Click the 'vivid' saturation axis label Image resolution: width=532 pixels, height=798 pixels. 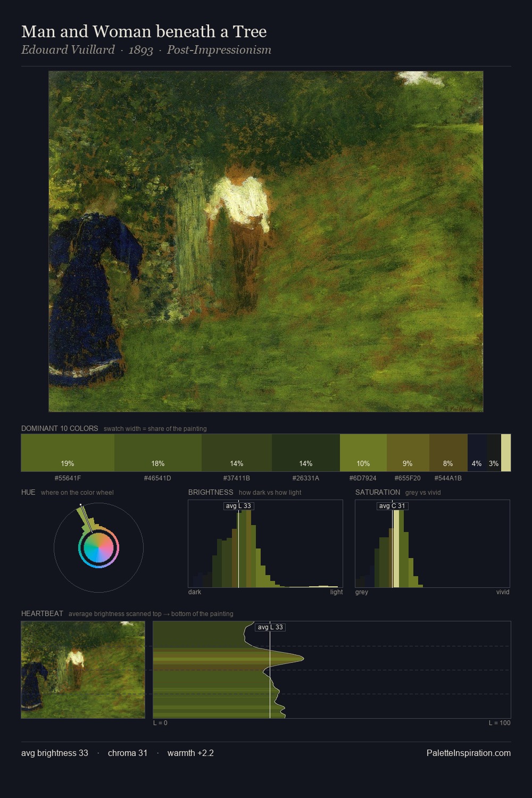point(503,592)
